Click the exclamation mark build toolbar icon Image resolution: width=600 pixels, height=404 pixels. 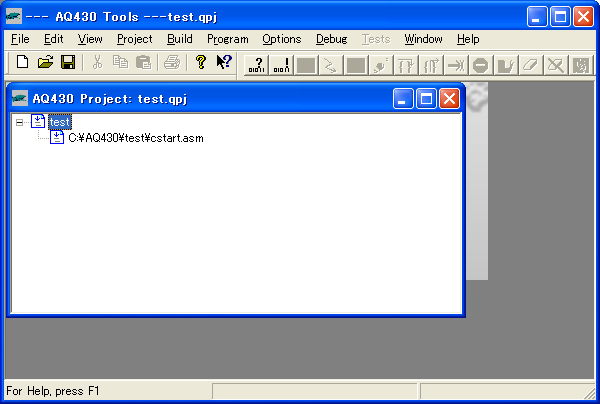[281, 66]
